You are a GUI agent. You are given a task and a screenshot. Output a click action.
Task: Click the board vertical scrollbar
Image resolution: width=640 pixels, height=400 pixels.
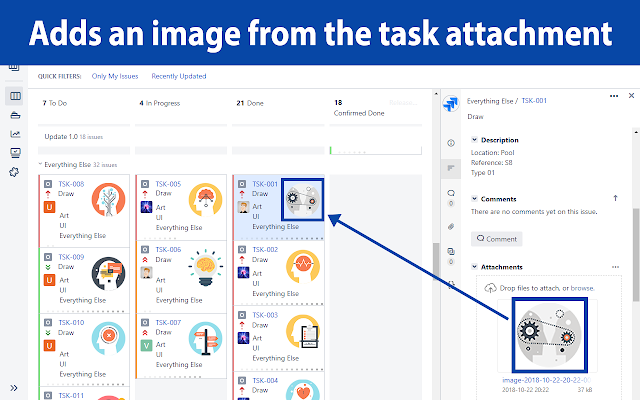(436, 260)
